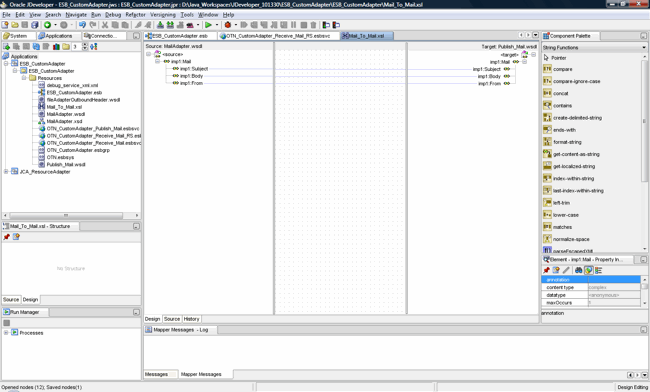Select the concat function in Component Palette

pyautogui.click(x=560, y=94)
